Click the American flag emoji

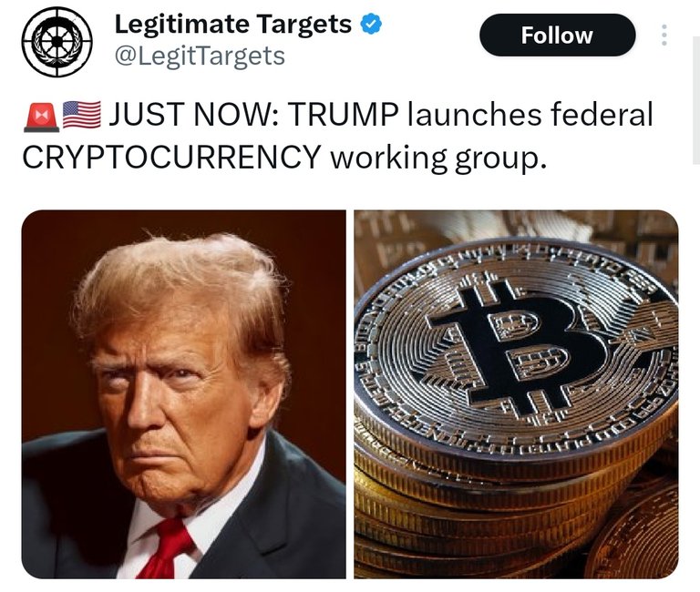82,115
